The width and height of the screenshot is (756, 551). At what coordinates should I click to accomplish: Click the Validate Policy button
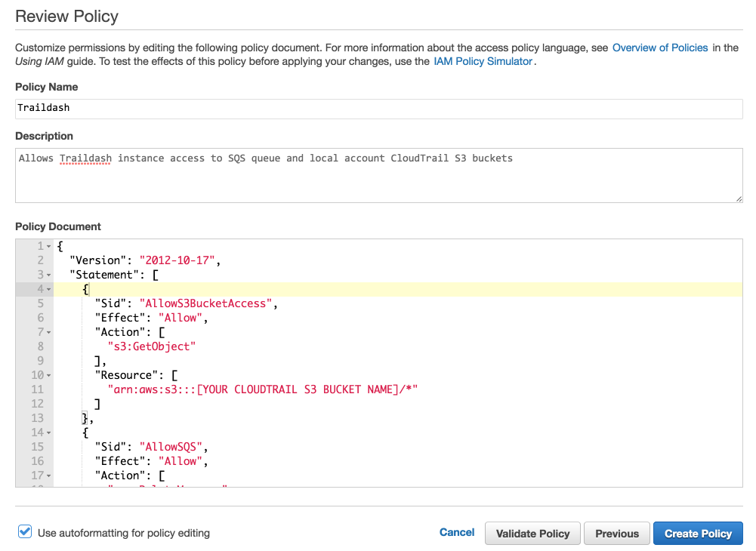[x=532, y=533]
